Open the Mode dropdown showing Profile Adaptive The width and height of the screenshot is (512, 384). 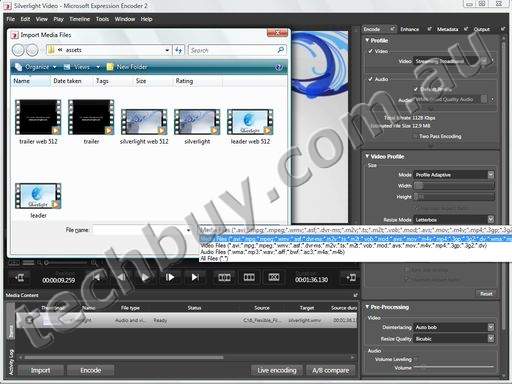click(491, 175)
